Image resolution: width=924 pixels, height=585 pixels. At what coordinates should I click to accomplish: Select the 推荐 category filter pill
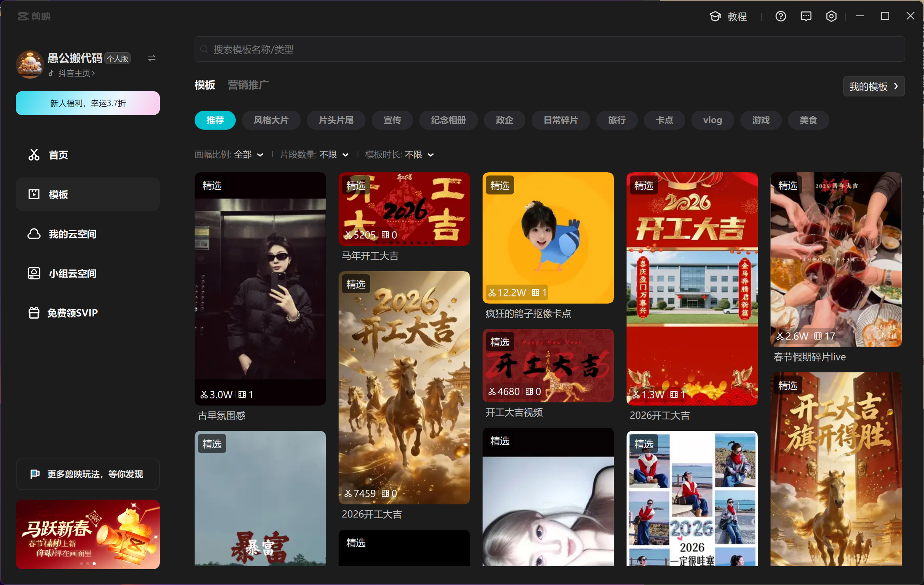click(215, 120)
